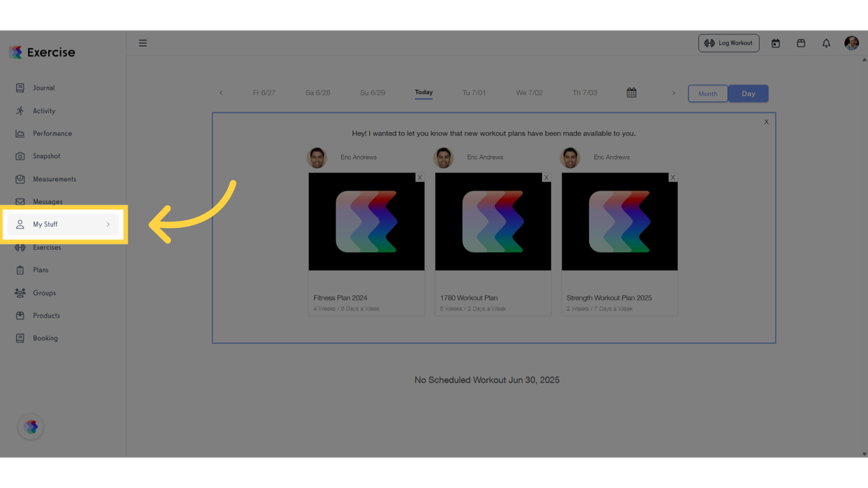
Task: Open user profile avatar
Action: pyautogui.click(x=851, y=43)
